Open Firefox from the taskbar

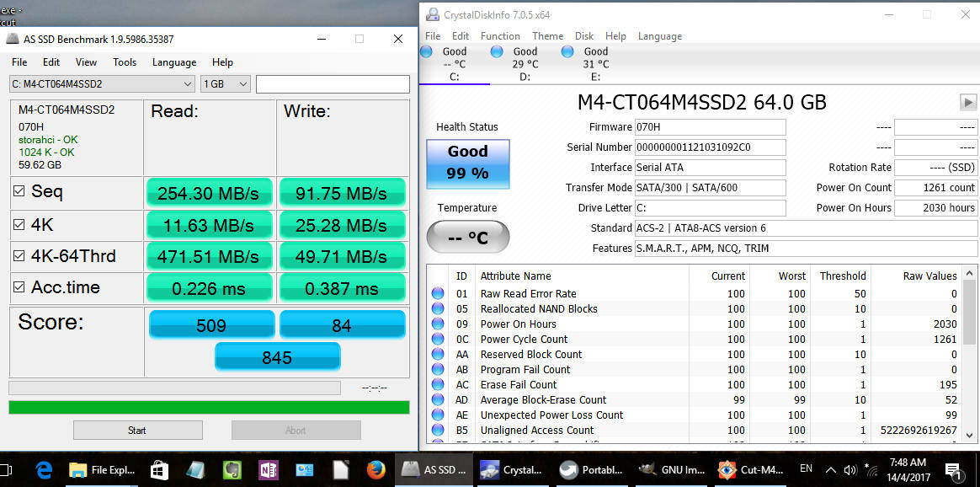(x=377, y=469)
